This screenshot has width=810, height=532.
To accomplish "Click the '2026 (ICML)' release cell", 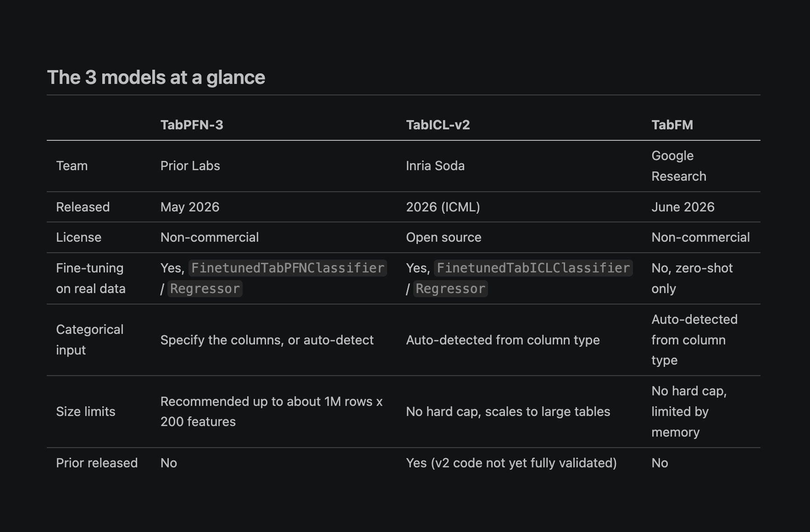I will [443, 207].
